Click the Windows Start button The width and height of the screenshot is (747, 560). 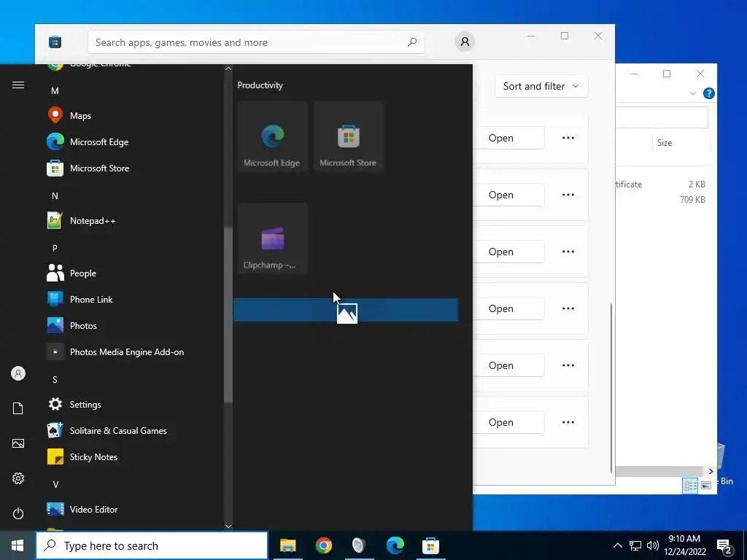click(x=18, y=545)
